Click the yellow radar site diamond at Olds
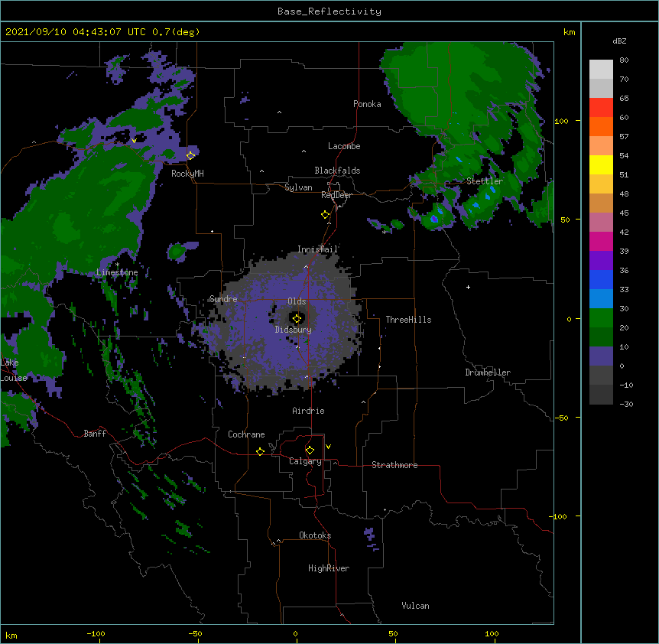Screen dimensions: 659x644 pyautogui.click(x=297, y=319)
